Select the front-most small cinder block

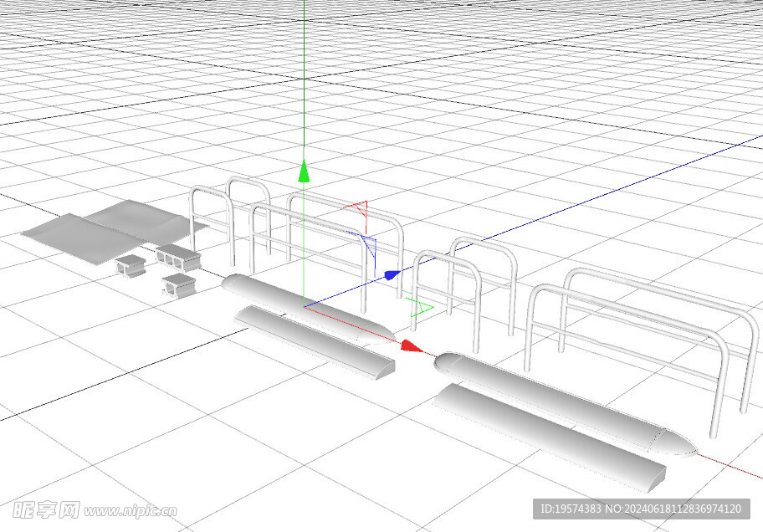pyautogui.click(x=179, y=284)
